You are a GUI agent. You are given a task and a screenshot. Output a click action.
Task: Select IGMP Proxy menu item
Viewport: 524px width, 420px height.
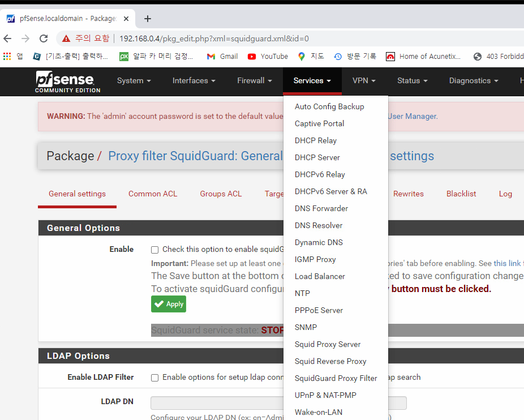click(336, 259)
